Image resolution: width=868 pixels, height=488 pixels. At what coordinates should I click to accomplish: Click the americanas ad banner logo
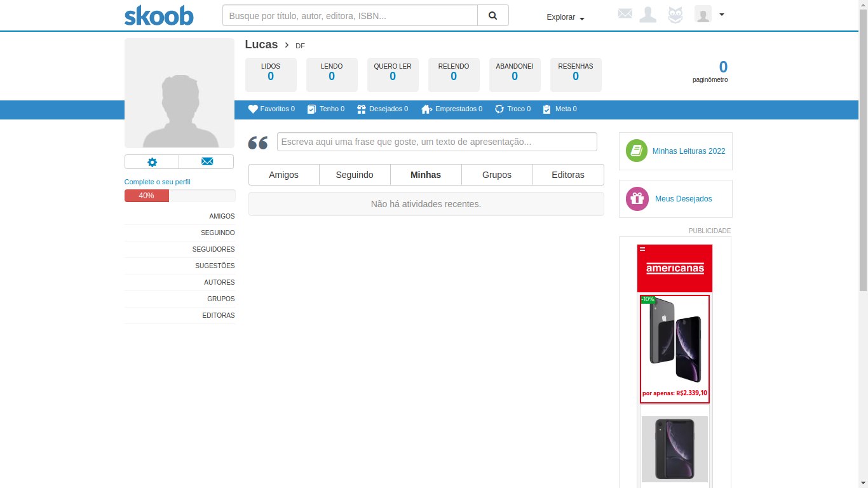pos(675,268)
